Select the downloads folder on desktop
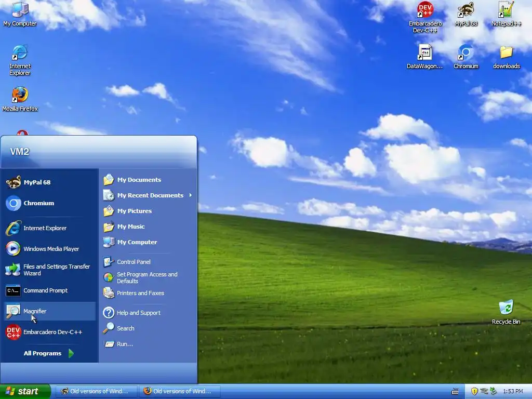This screenshot has height=399, width=532. tap(506, 56)
